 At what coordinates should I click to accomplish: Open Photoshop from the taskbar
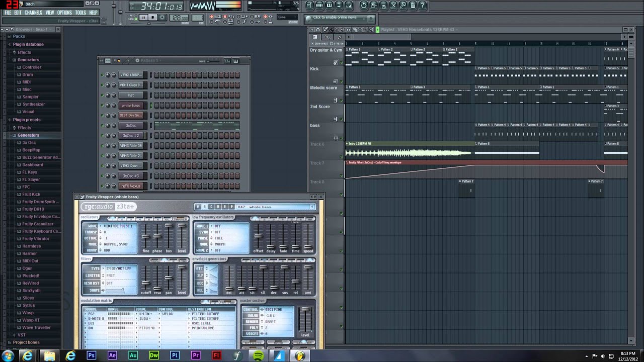92,355
